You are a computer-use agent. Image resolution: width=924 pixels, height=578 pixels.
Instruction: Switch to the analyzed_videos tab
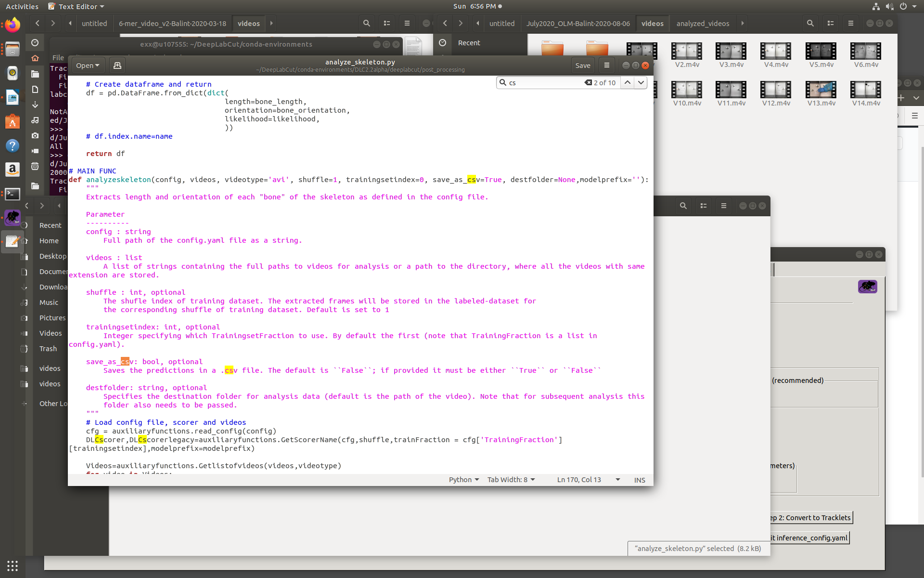tap(703, 23)
